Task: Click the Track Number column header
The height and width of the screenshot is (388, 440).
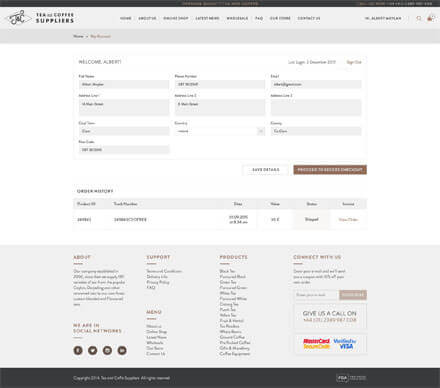Action: tap(125, 204)
